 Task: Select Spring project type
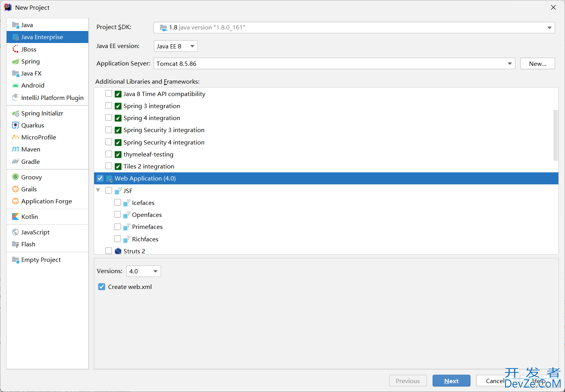pyautogui.click(x=48, y=61)
